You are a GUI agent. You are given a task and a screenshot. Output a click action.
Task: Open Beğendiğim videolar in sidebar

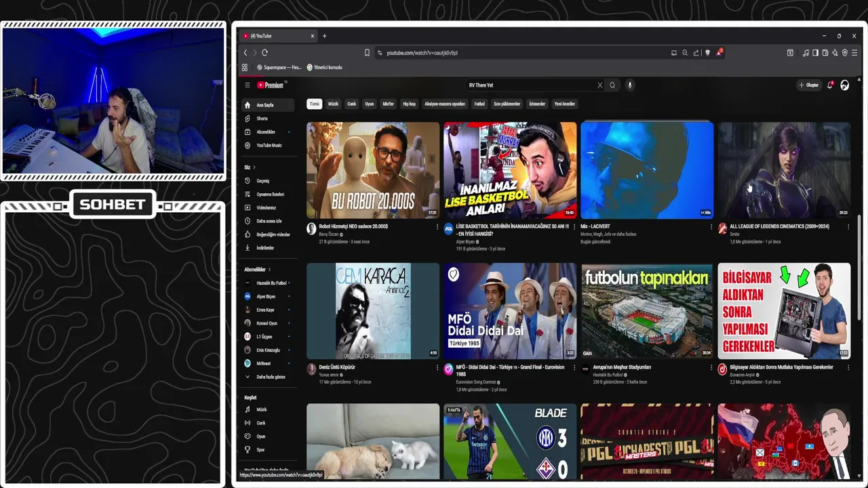click(x=268, y=235)
